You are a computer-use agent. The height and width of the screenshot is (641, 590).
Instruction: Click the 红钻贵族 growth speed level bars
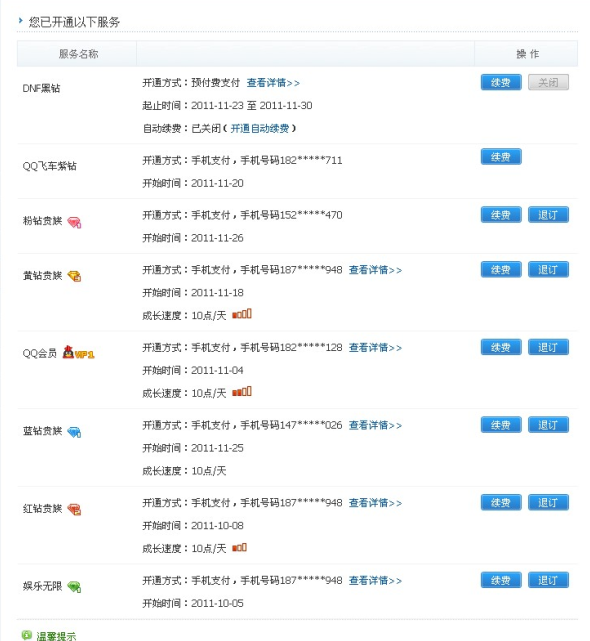click(x=239, y=547)
